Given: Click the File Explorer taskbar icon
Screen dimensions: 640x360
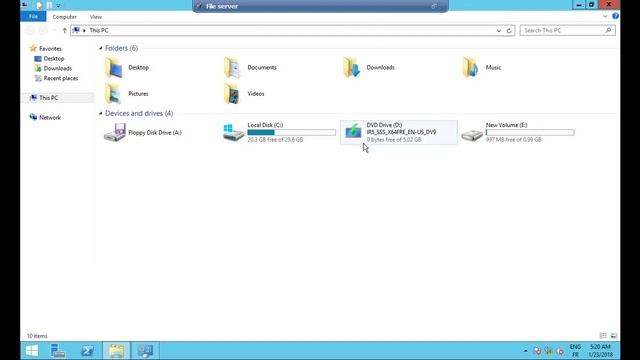Looking at the screenshot, I should tap(116, 351).
